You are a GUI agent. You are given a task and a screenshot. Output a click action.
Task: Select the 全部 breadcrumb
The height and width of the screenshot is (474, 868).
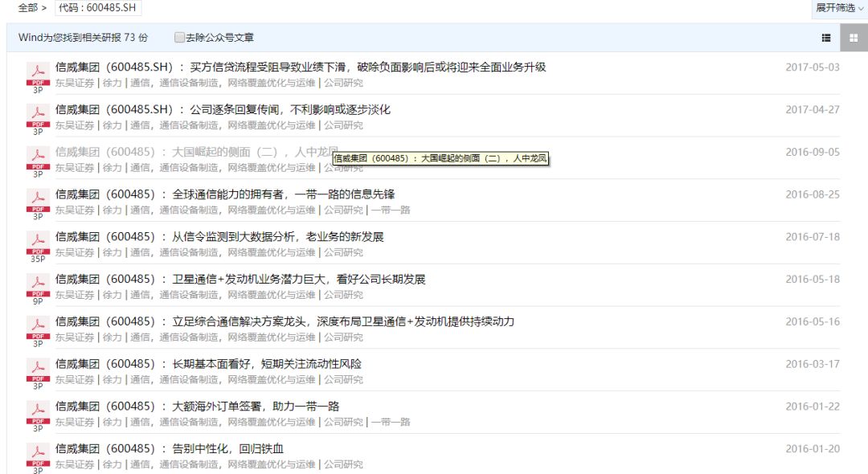pos(27,8)
